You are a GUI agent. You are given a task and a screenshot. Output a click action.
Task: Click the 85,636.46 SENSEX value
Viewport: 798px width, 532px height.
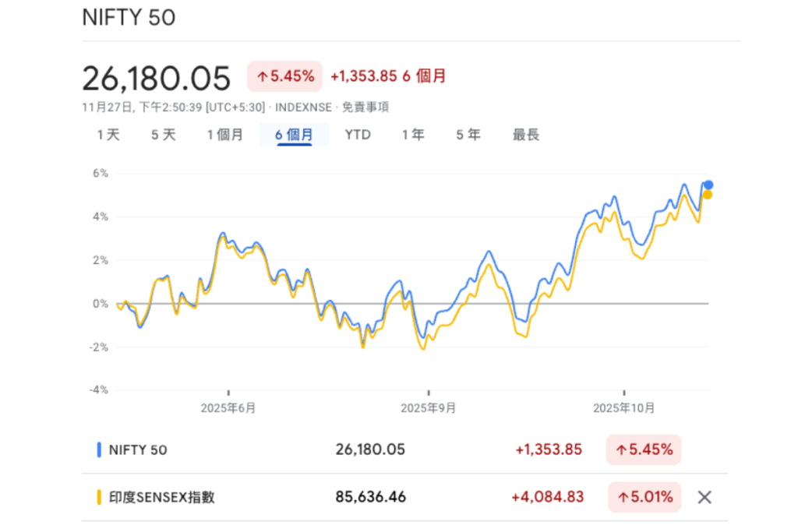tap(370, 497)
